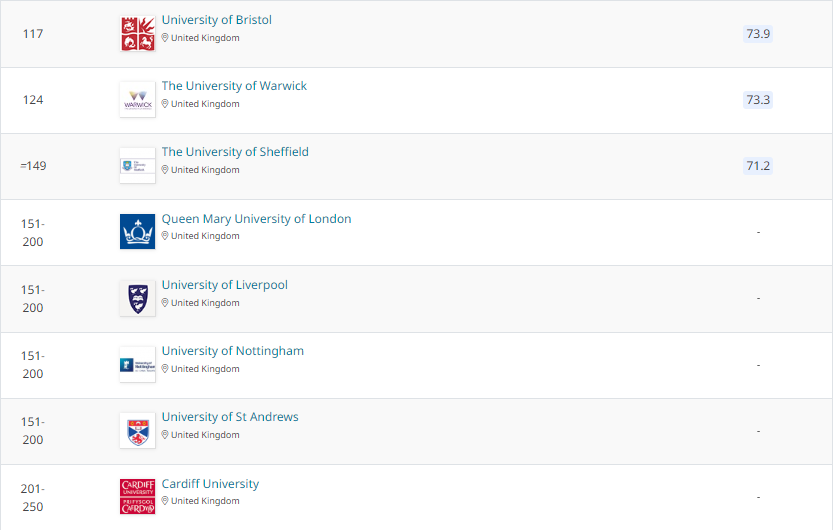This screenshot has width=833, height=530.
Task: Click the University of Warwick logo
Action: pos(137,100)
